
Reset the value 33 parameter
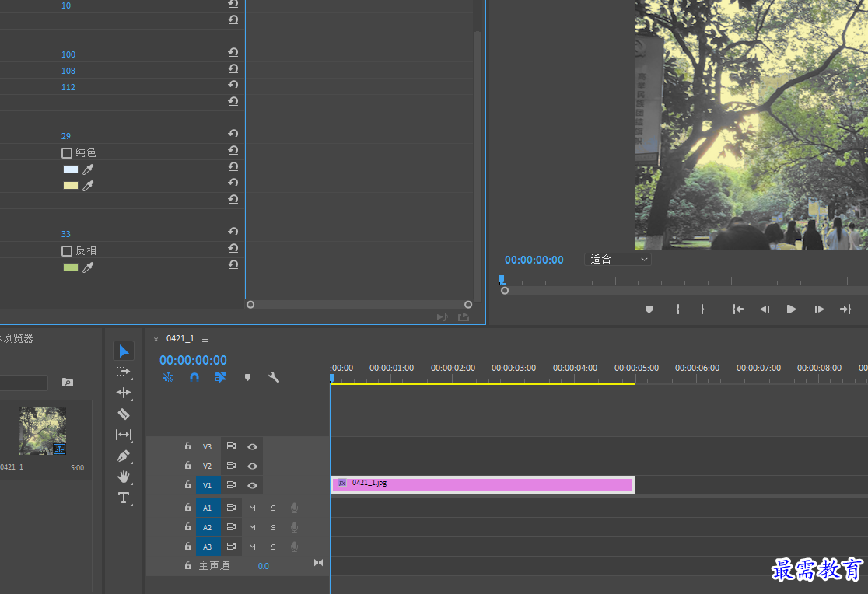pyautogui.click(x=233, y=232)
